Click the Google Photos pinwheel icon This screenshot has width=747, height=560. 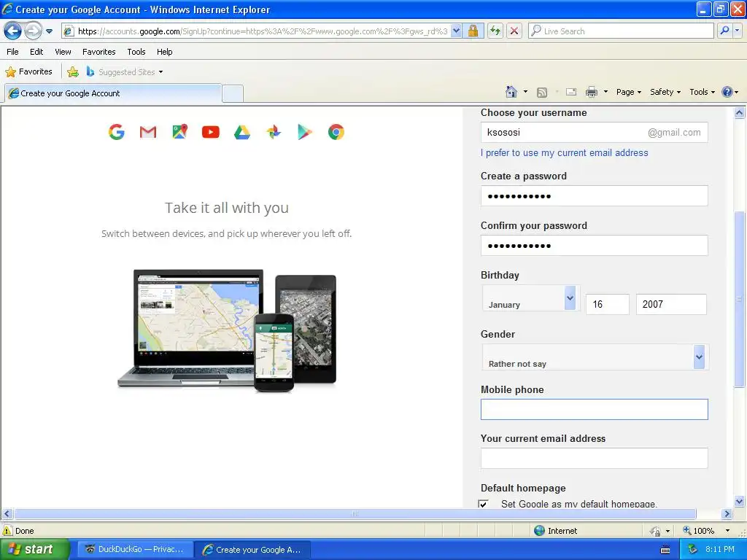click(274, 132)
